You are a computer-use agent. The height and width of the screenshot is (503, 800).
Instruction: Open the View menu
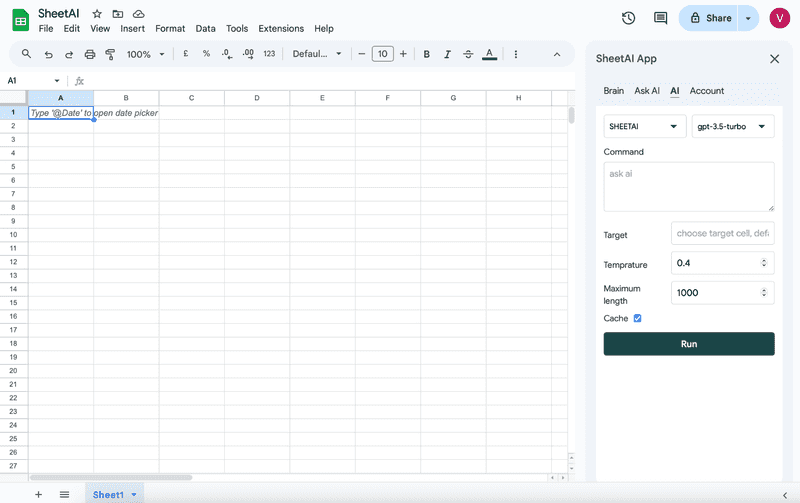click(100, 29)
